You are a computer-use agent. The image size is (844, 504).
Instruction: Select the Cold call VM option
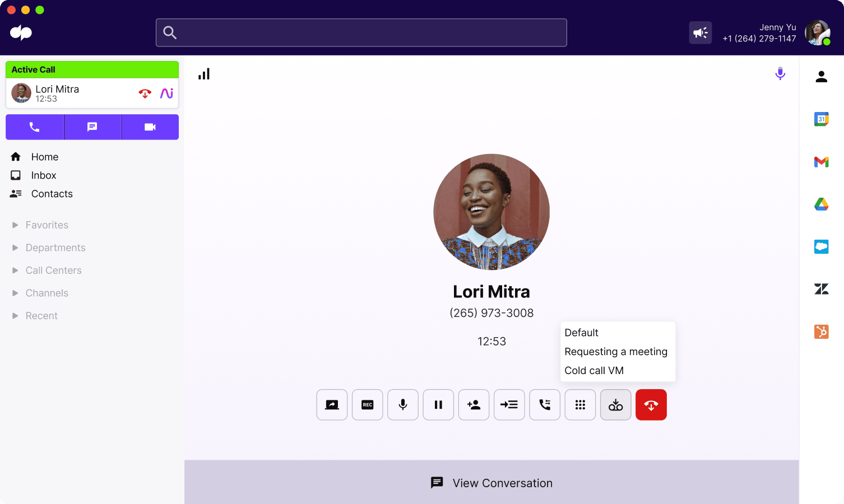594,370
